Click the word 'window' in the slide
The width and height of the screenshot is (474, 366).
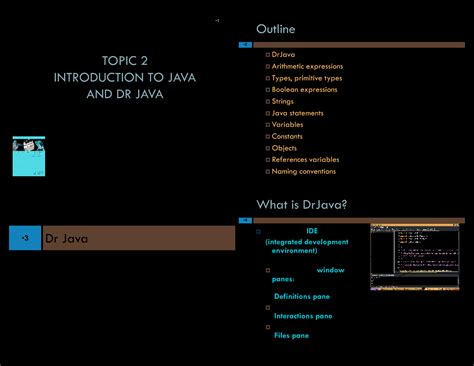pos(330,270)
